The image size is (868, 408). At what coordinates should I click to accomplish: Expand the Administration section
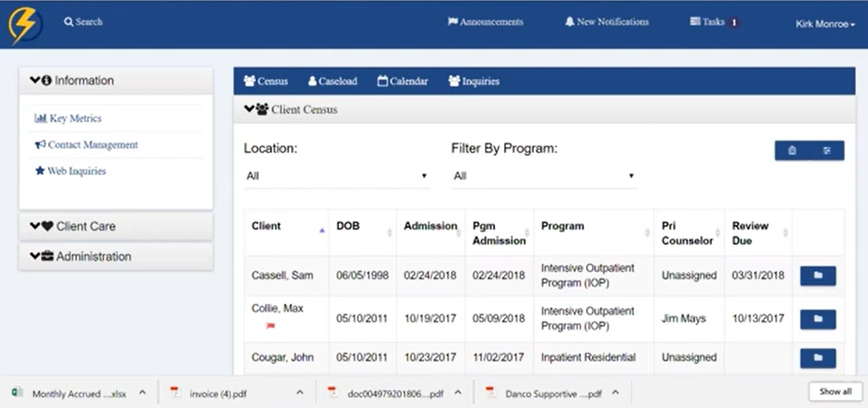81,256
